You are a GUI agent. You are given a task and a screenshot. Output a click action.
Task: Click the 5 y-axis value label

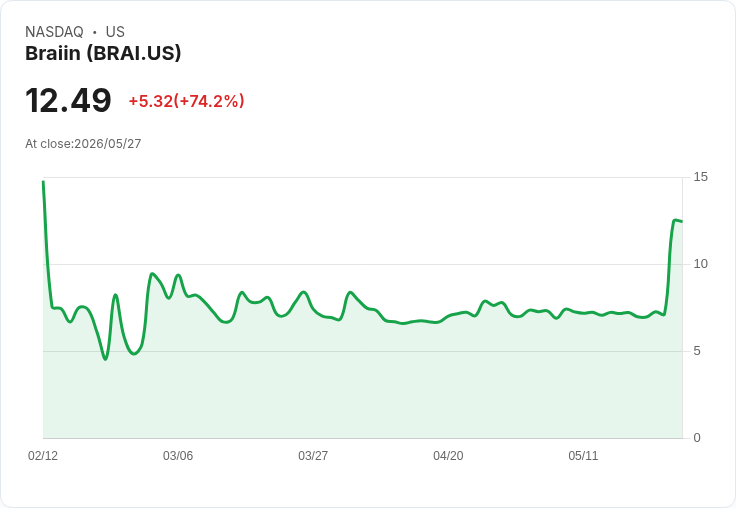[x=697, y=351]
